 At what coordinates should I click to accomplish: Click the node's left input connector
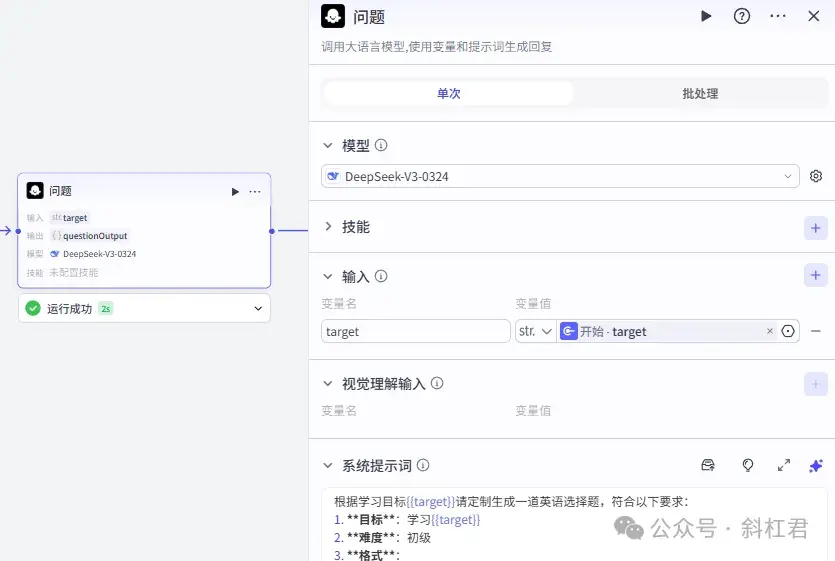click(x=18, y=231)
